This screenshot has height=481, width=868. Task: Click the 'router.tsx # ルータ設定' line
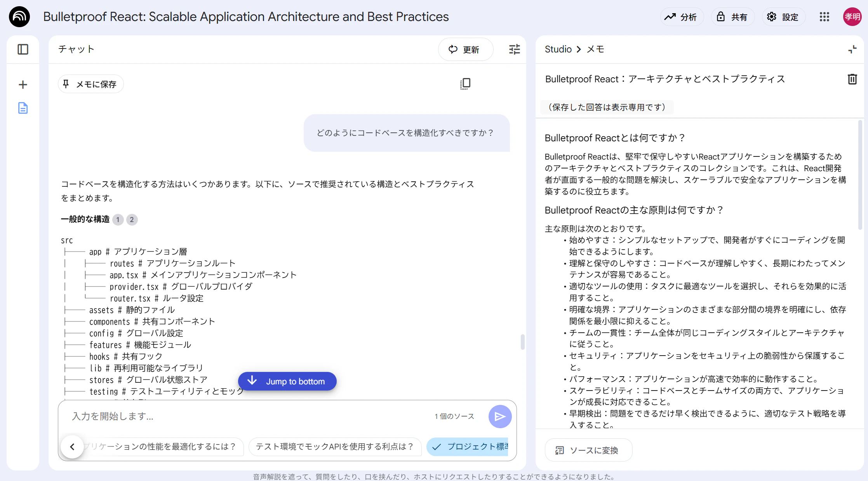pos(157,299)
